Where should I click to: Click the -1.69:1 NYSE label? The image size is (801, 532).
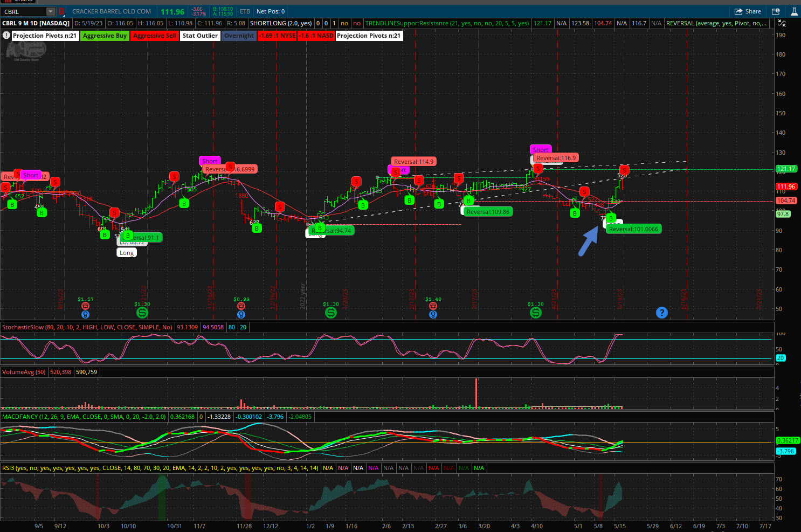277,36
